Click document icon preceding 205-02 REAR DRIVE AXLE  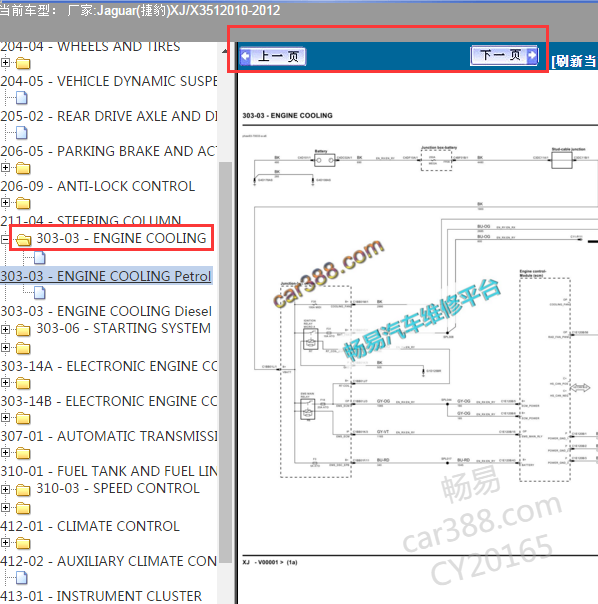point(22,98)
